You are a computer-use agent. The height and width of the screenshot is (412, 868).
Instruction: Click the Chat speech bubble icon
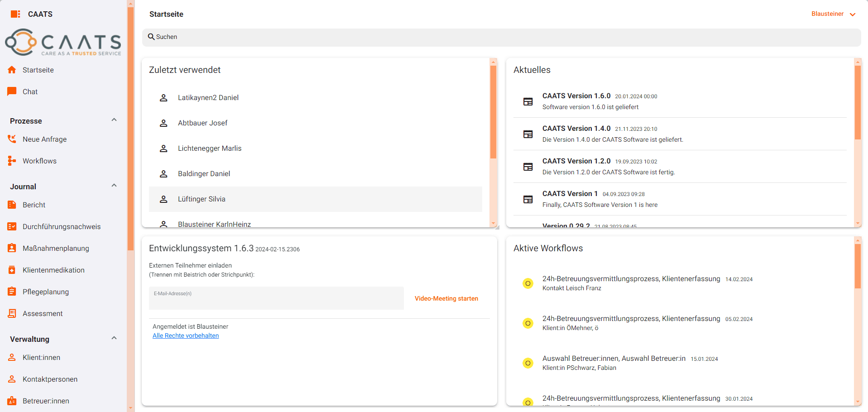coord(12,91)
